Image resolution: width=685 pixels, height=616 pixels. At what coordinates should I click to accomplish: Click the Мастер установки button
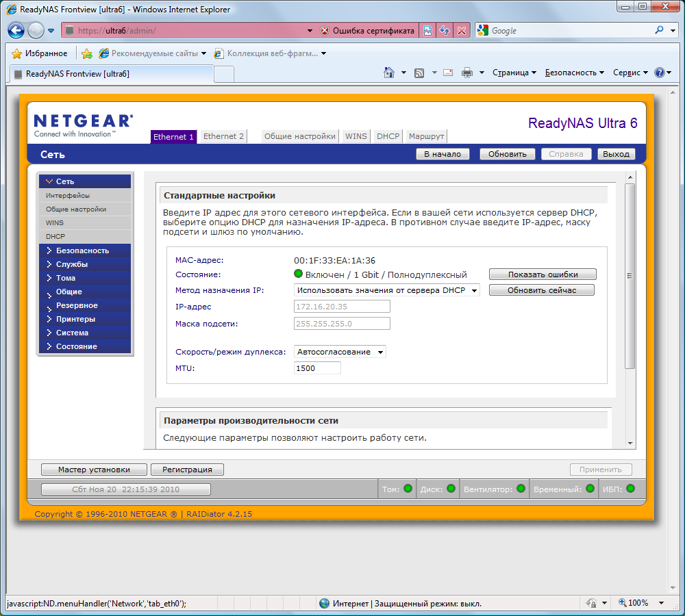pos(94,470)
